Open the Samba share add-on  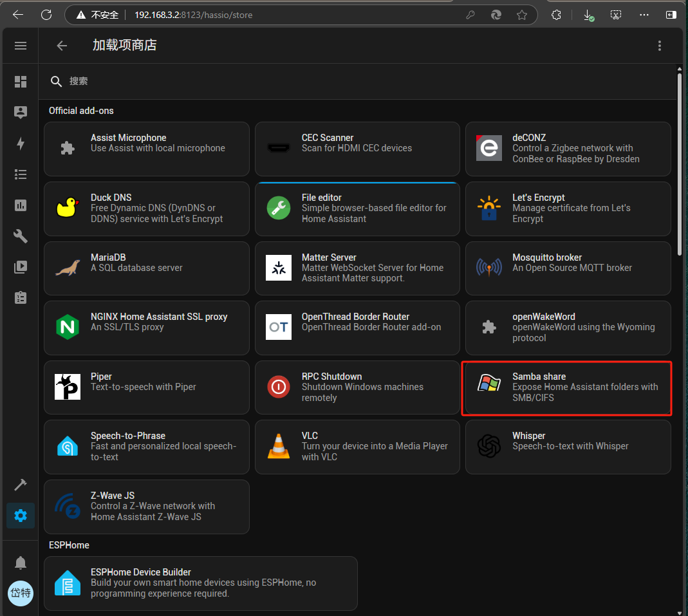[x=568, y=387]
